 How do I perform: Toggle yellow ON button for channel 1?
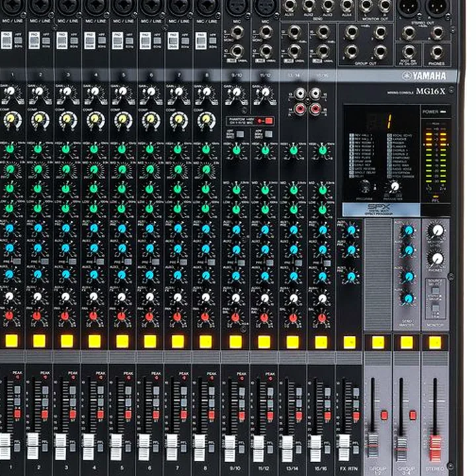click(x=11, y=341)
